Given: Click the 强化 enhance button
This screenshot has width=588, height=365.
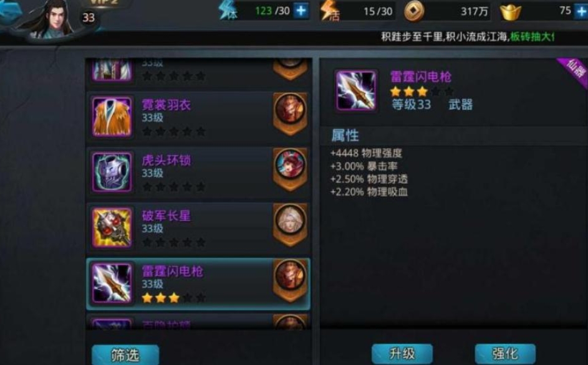Looking at the screenshot, I should click(505, 353).
